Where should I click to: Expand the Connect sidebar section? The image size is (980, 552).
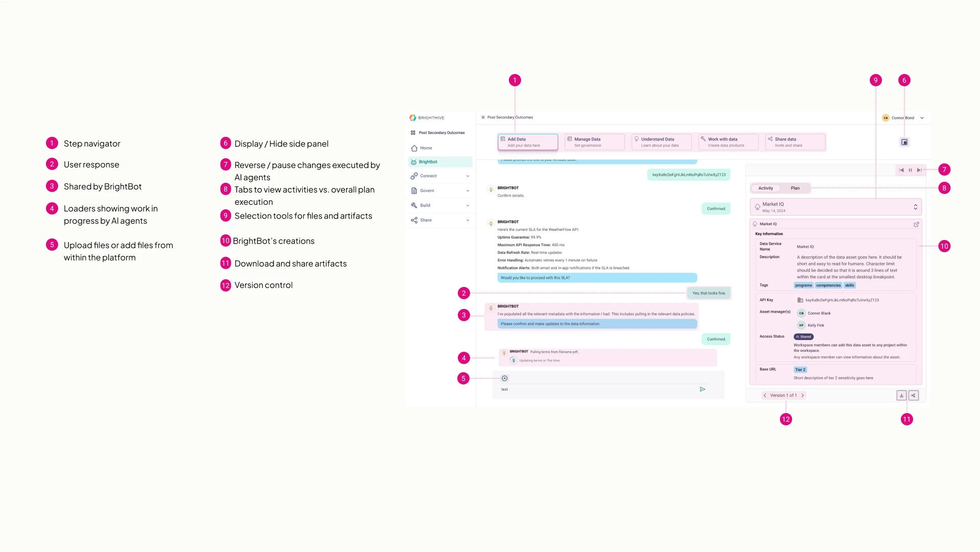(468, 176)
